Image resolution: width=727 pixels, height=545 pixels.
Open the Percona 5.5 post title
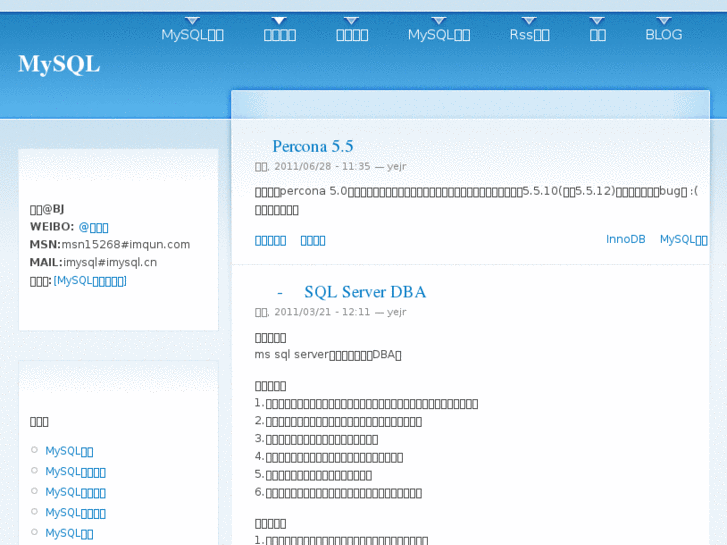(313, 146)
